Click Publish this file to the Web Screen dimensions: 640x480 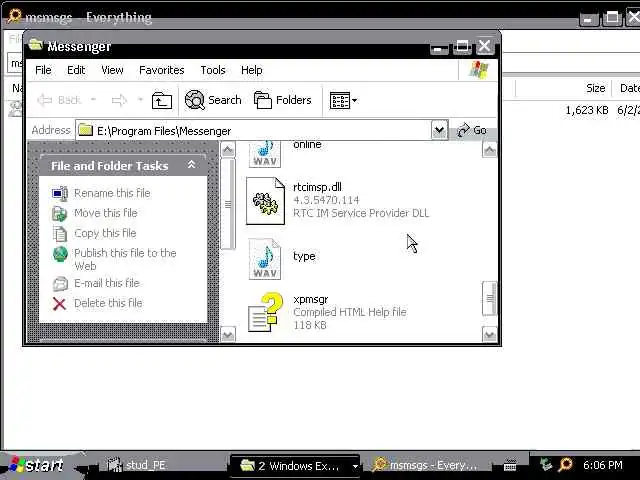click(x=125, y=259)
